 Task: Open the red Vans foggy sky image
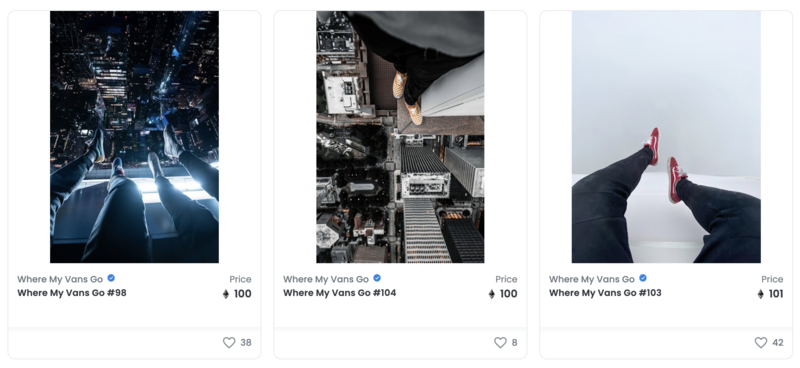(666, 137)
